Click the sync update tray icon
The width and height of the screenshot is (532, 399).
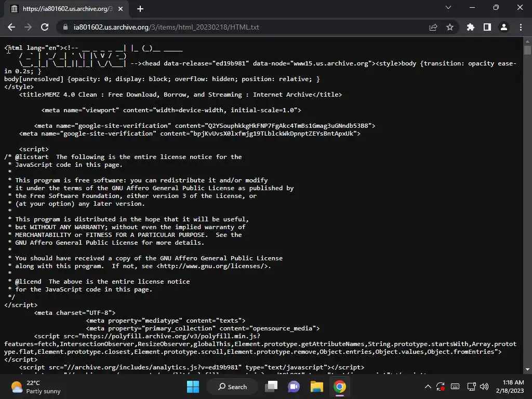tap(441, 387)
